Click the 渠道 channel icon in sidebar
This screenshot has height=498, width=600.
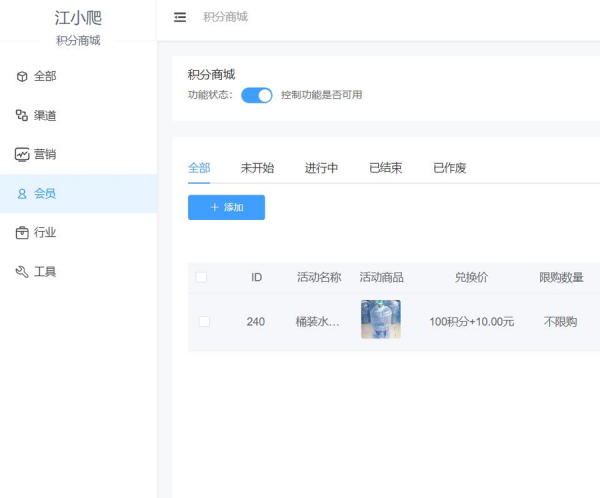pos(22,115)
